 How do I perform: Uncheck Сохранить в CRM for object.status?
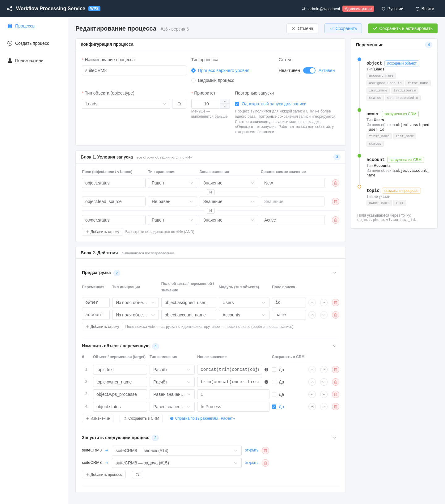click(274, 407)
